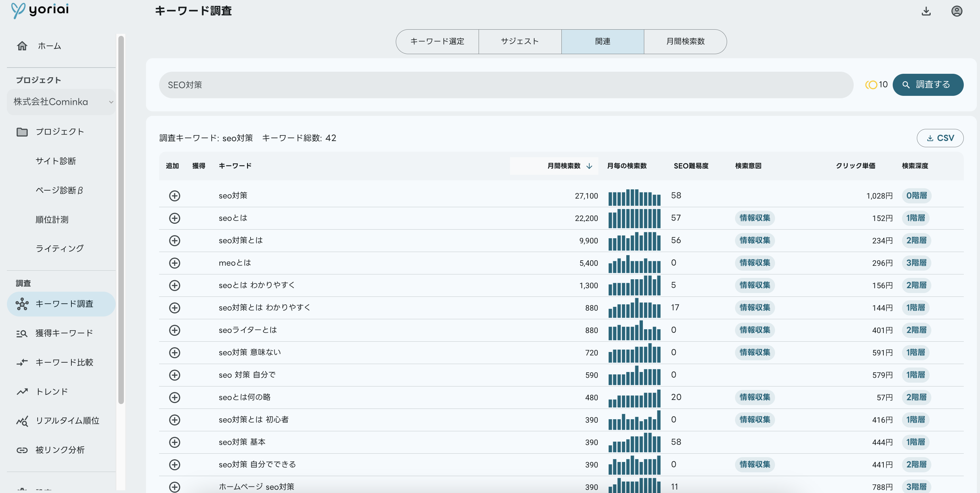Add keyword seo対策 意味ない with plus icon
980x493 pixels.
(174, 353)
